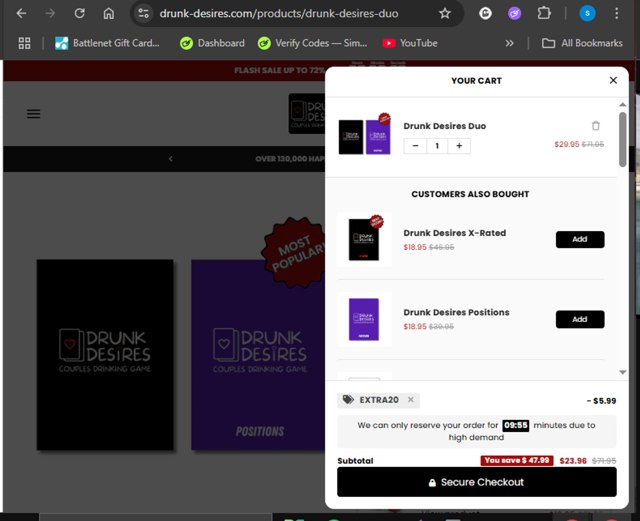The image size is (640, 521).
Task: Remove the EXTRA20 discount code
Action: point(411,400)
